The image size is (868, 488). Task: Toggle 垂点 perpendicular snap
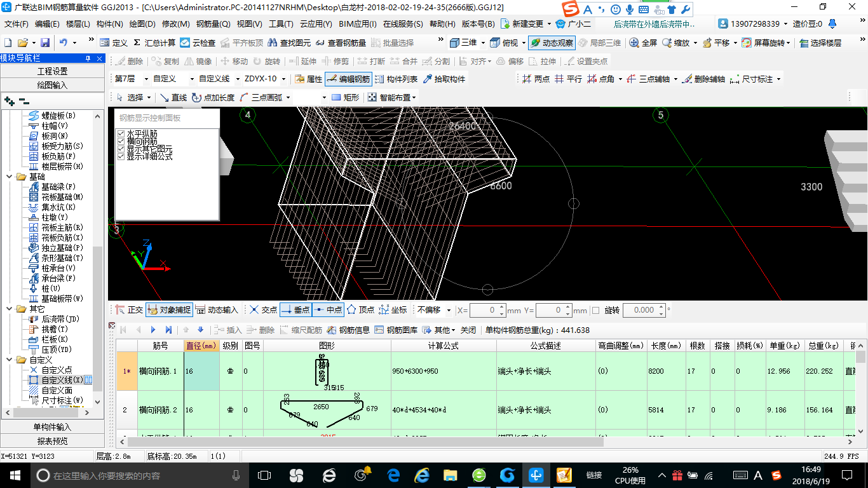click(x=295, y=310)
